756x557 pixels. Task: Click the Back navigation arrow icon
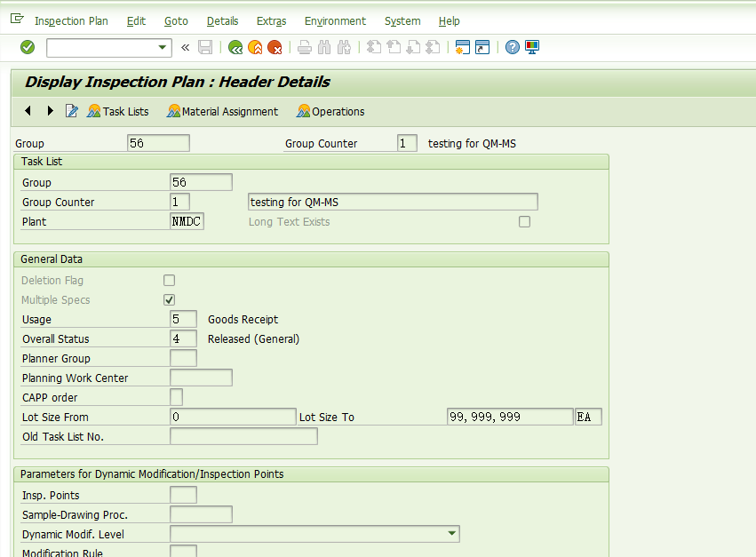pyautogui.click(x=235, y=47)
